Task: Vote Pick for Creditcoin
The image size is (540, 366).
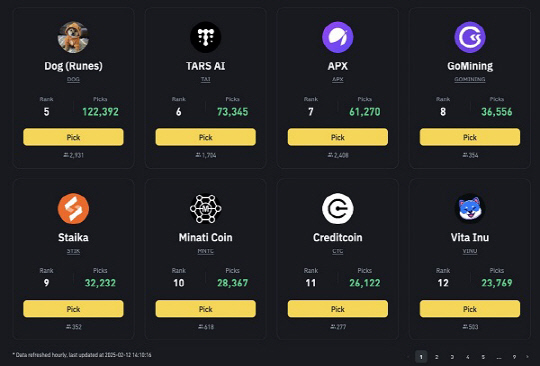Action: [x=338, y=309]
